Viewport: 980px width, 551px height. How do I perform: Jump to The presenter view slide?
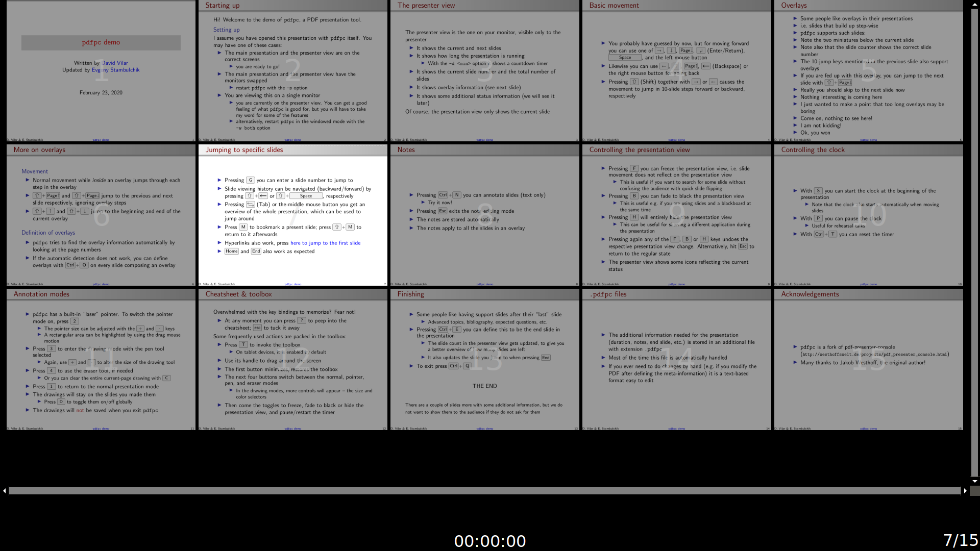point(485,71)
